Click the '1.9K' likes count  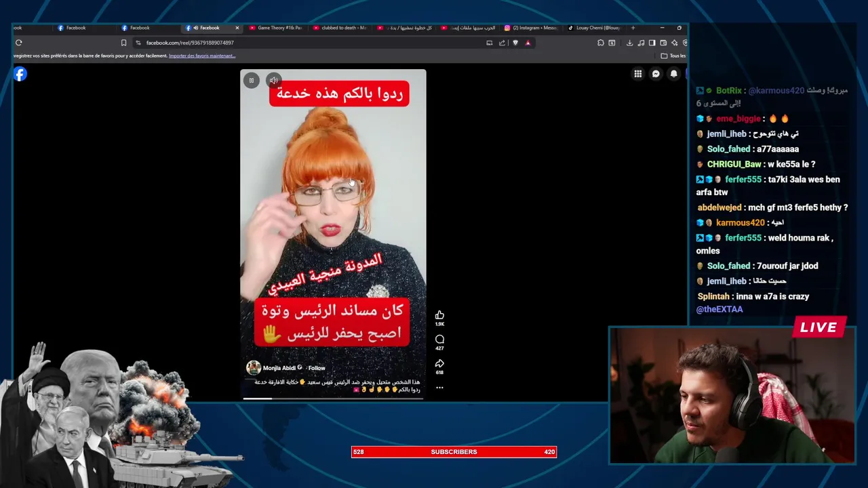click(439, 324)
